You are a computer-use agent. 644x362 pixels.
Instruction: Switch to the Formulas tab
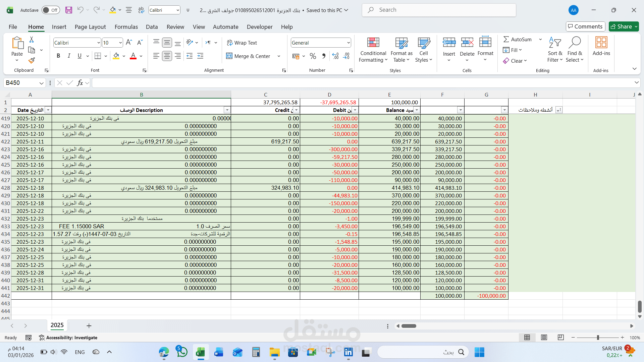click(x=126, y=27)
